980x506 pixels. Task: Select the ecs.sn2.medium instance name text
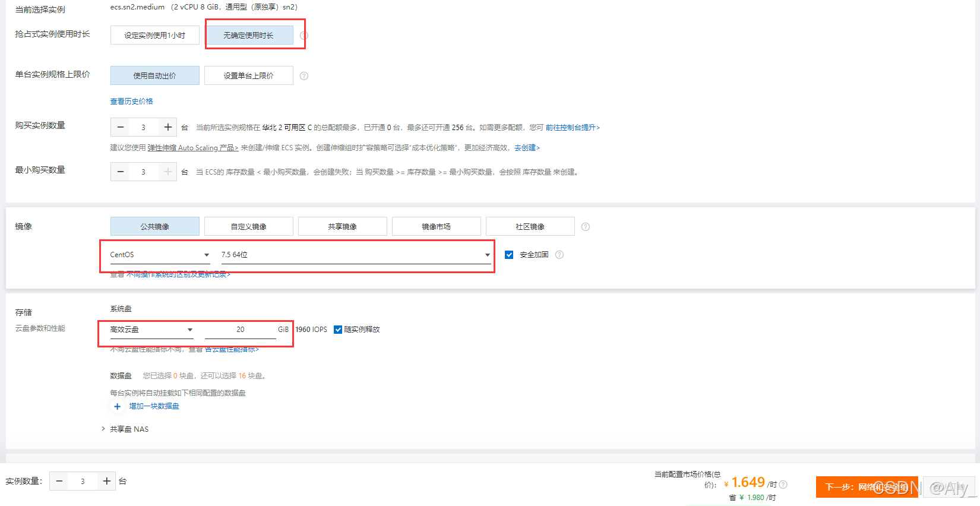coord(137,7)
